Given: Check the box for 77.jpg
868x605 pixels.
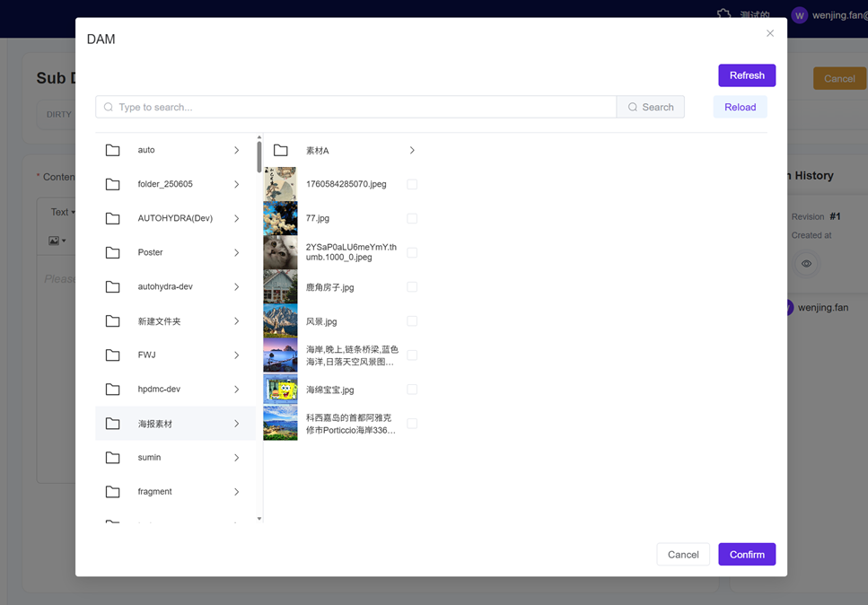Looking at the screenshot, I should pos(412,218).
